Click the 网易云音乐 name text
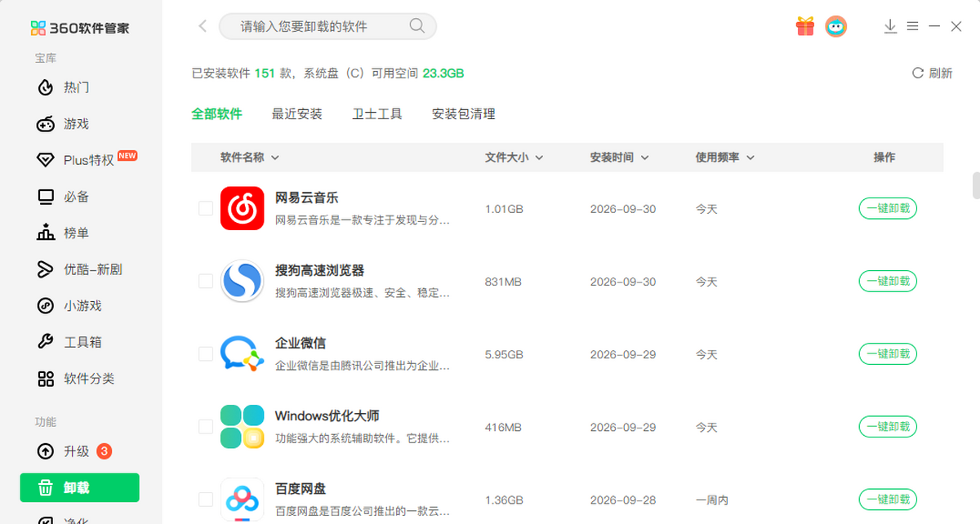The image size is (980, 524). (x=306, y=198)
